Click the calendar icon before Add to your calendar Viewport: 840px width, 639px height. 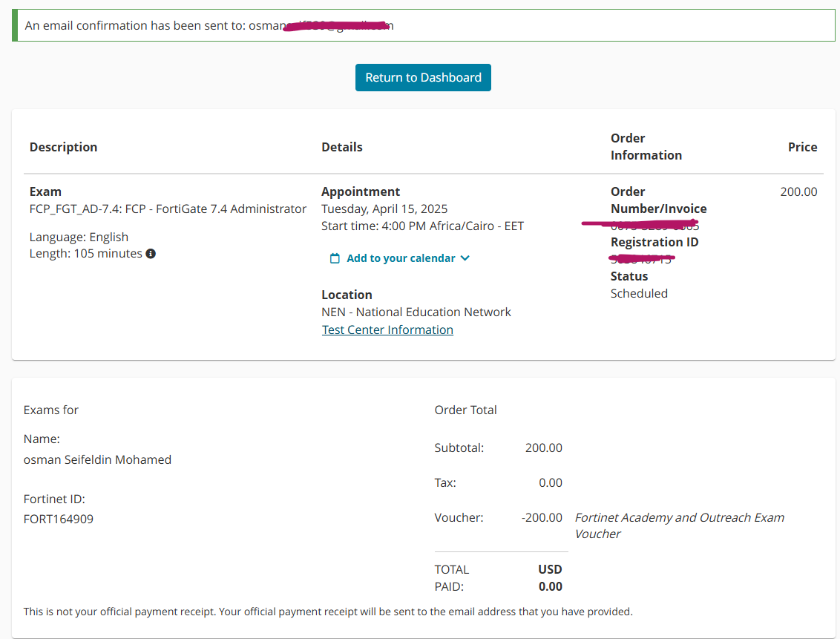[x=335, y=258]
